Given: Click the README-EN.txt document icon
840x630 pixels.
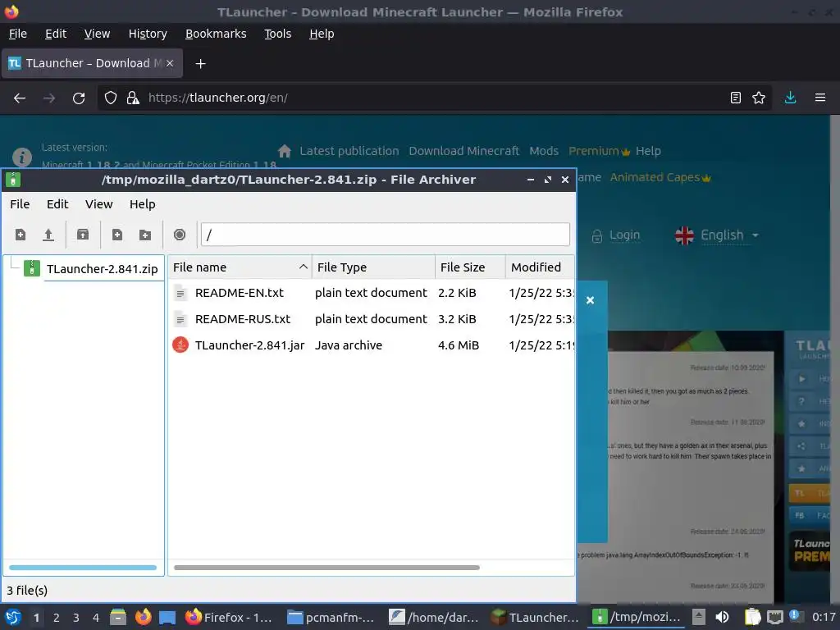Looking at the screenshot, I should click(x=180, y=293).
